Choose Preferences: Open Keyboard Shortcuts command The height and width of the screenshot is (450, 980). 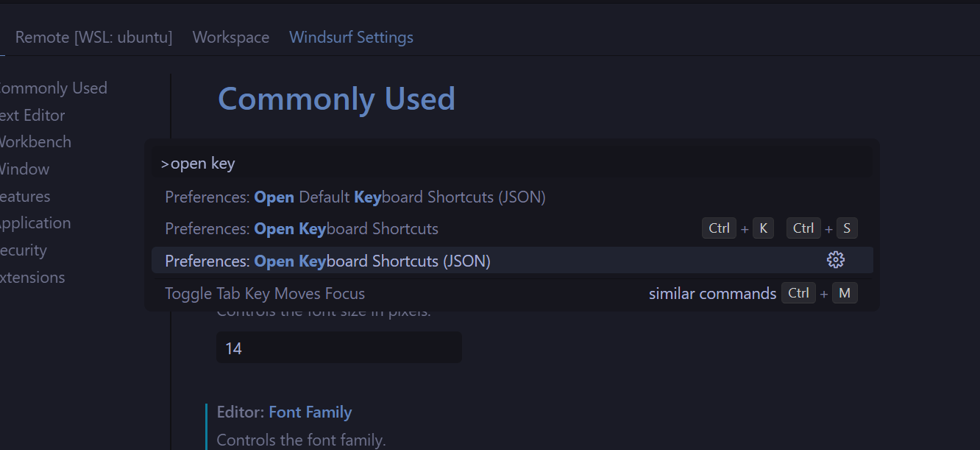pos(512,228)
